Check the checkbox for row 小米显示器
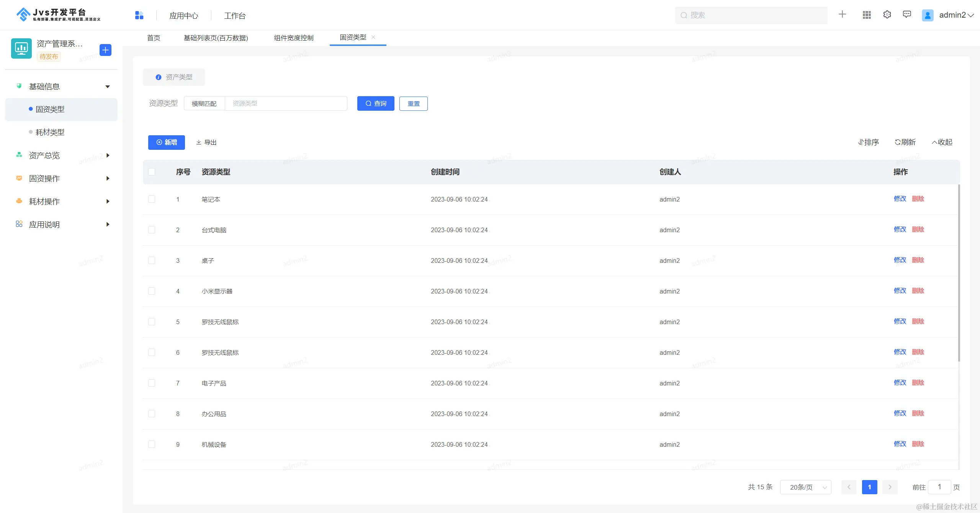The image size is (980, 513). point(152,291)
